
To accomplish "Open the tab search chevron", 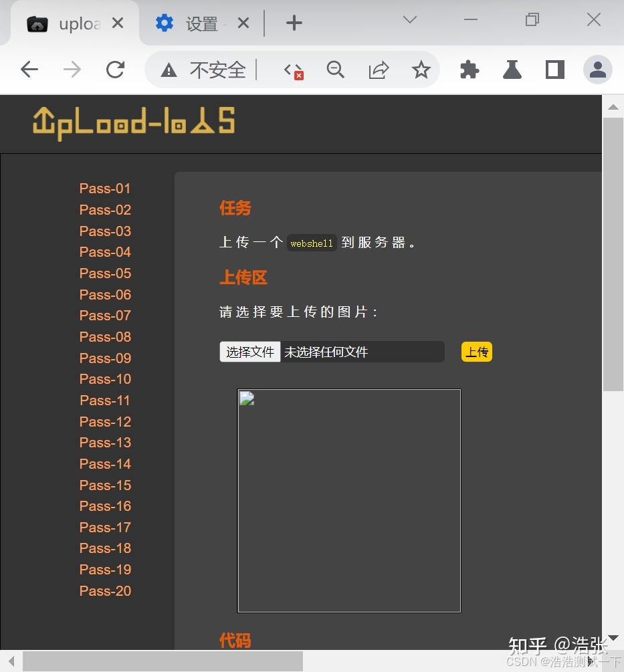I will pyautogui.click(x=410, y=19).
